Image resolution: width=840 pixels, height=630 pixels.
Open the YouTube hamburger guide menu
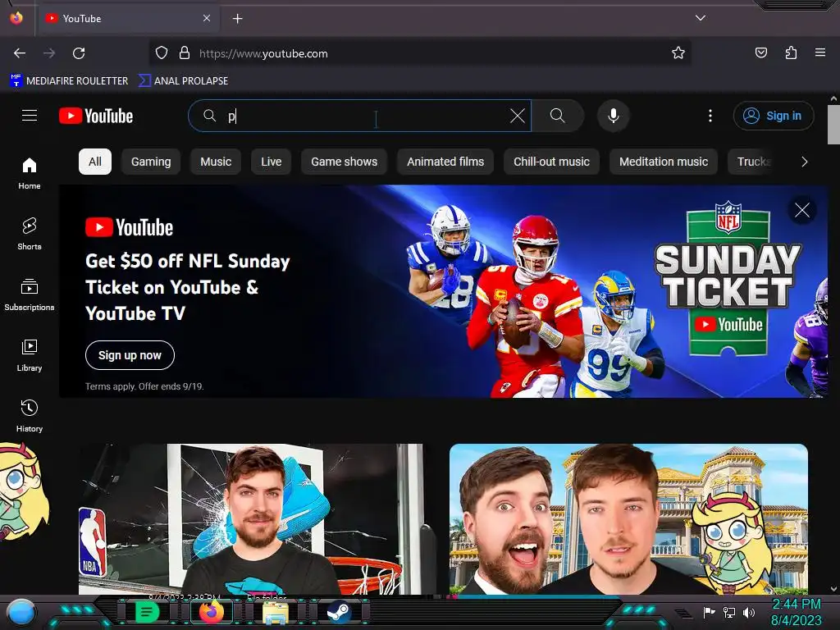30,116
